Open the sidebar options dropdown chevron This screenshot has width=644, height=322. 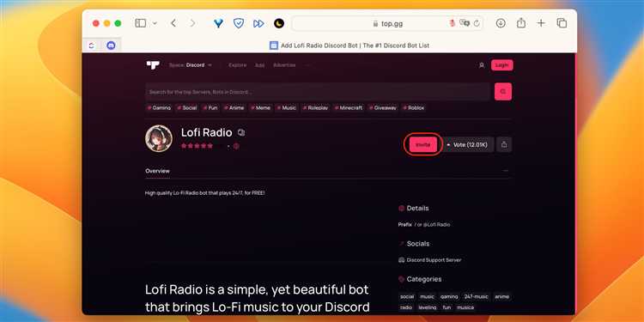click(155, 23)
